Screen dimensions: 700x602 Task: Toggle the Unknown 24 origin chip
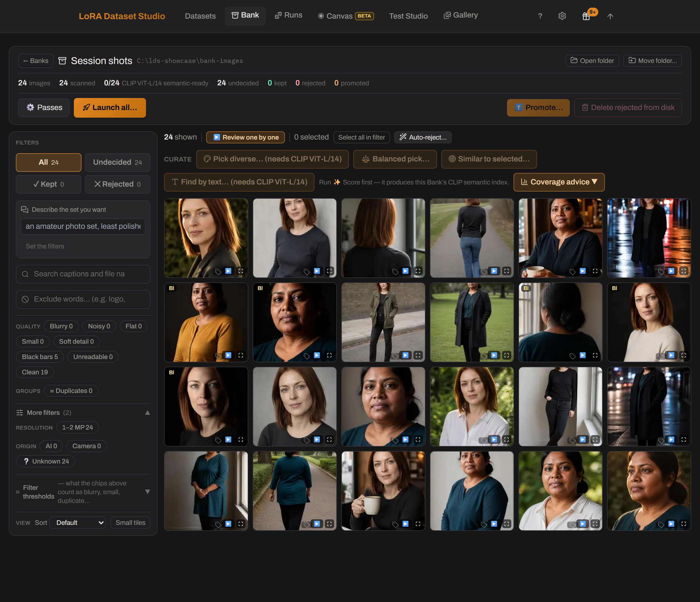(x=46, y=461)
